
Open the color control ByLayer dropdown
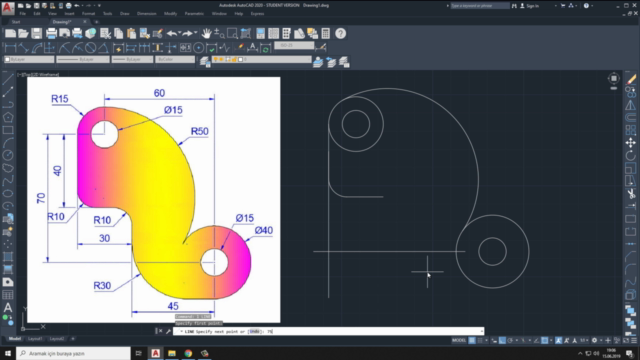[x=29, y=60]
